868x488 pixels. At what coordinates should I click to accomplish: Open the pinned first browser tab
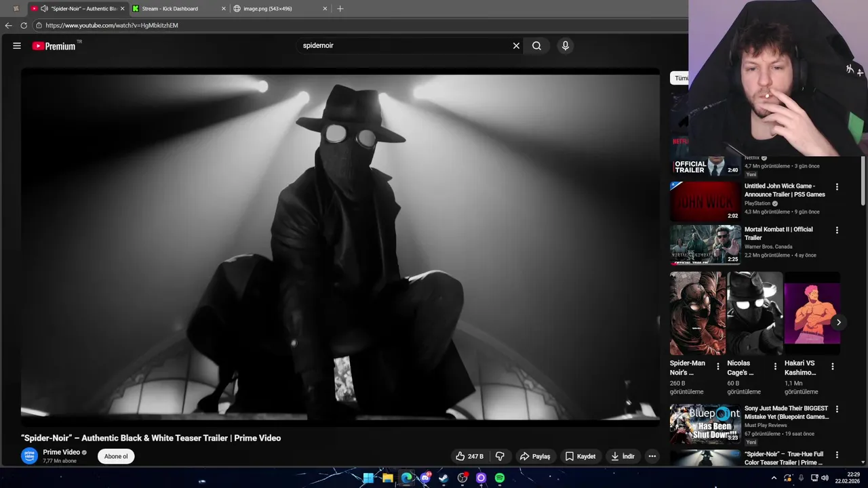click(16, 9)
